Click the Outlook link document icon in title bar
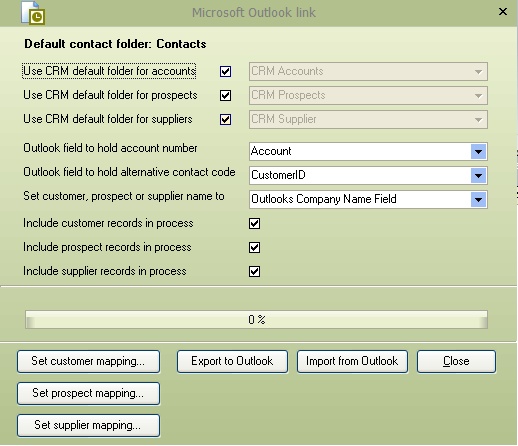518x446 pixels. click(33, 13)
